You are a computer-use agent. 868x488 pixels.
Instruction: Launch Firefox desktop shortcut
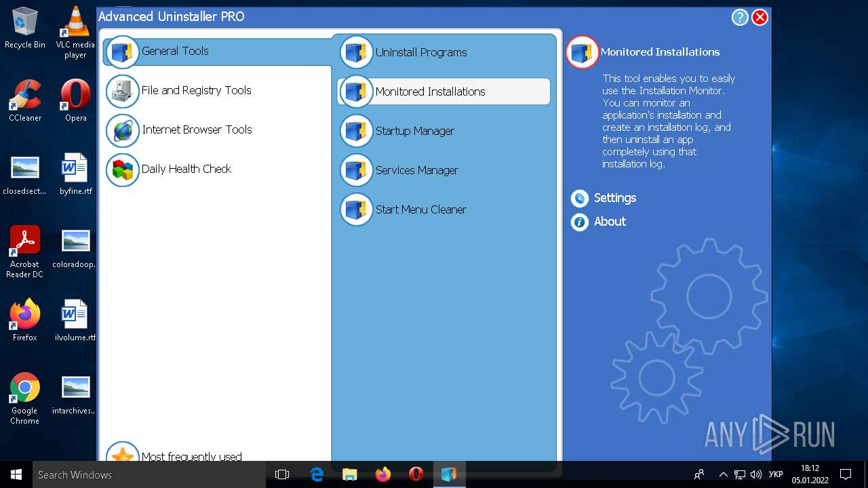coord(25,321)
